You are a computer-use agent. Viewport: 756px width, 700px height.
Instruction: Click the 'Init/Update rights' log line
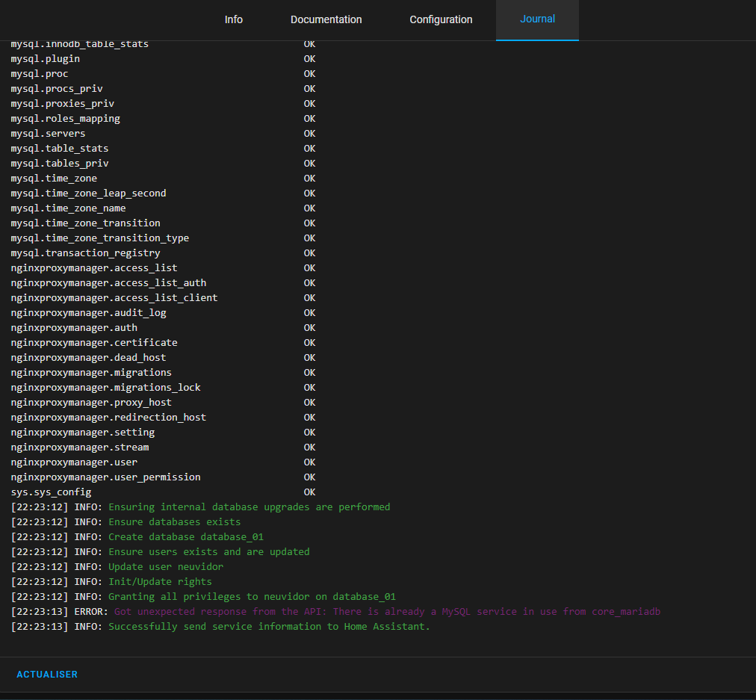tap(160, 582)
